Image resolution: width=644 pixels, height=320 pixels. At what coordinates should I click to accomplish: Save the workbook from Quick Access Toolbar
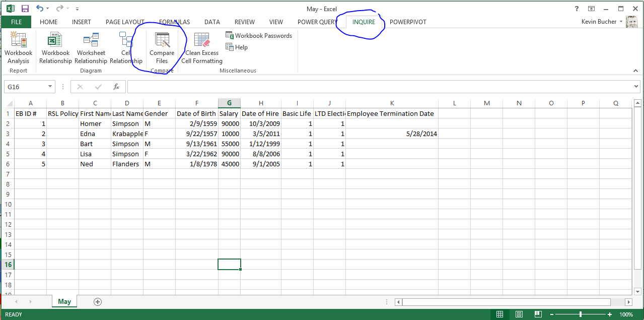[x=25, y=9]
